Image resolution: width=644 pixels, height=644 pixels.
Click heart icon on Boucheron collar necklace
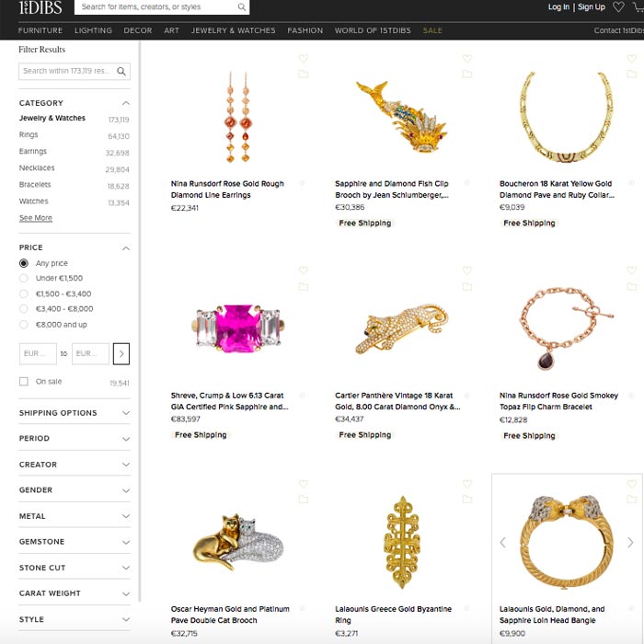click(x=632, y=59)
